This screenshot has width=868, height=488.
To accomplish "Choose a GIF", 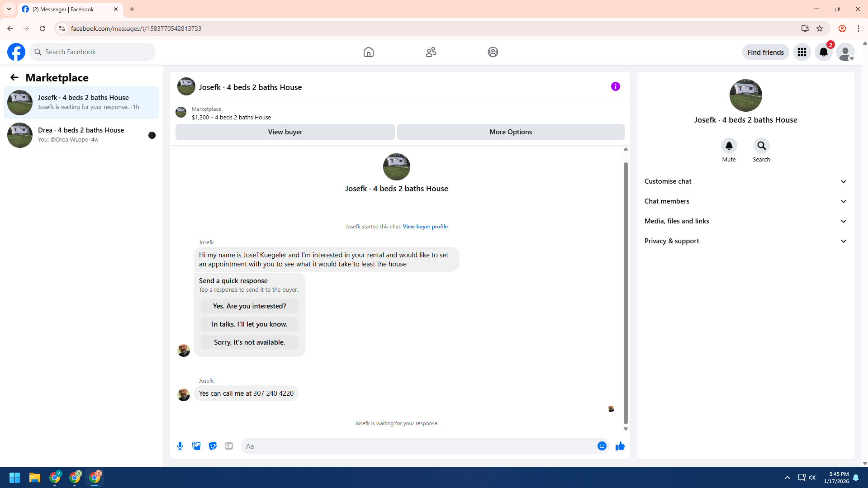I will [x=229, y=446].
